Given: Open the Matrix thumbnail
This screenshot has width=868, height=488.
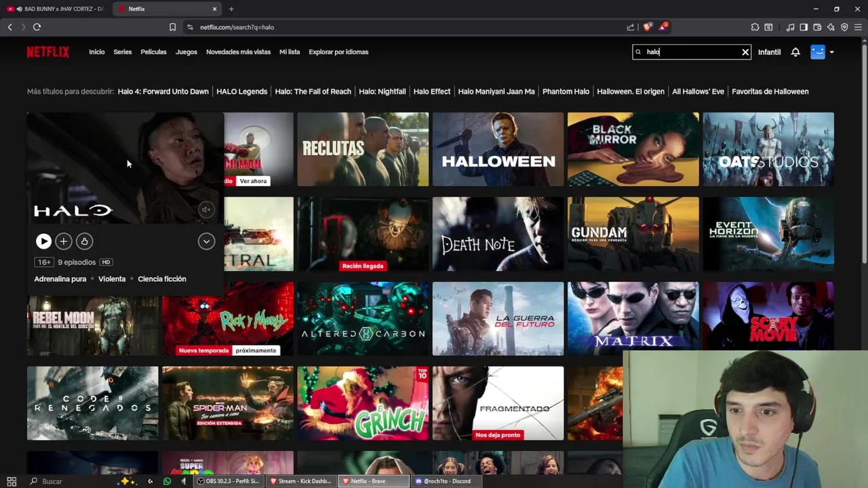Looking at the screenshot, I should pyautogui.click(x=633, y=319).
